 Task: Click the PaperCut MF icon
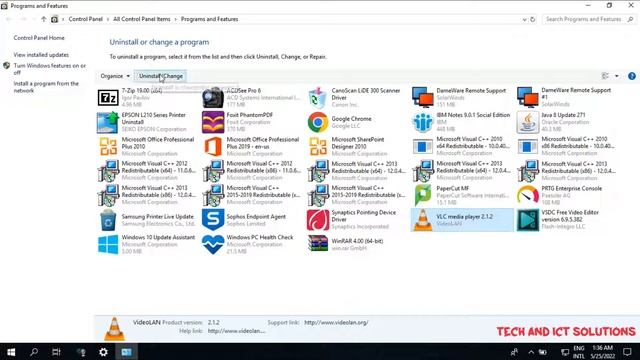pyautogui.click(x=422, y=195)
